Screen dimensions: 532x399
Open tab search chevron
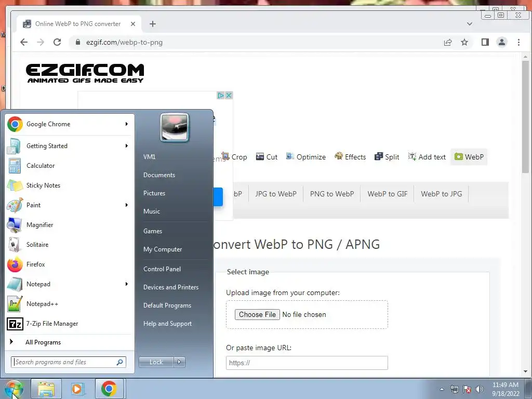click(470, 24)
